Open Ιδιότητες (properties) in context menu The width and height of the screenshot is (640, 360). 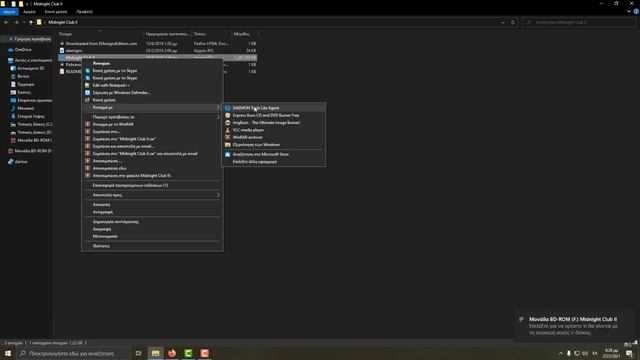[x=152, y=246]
